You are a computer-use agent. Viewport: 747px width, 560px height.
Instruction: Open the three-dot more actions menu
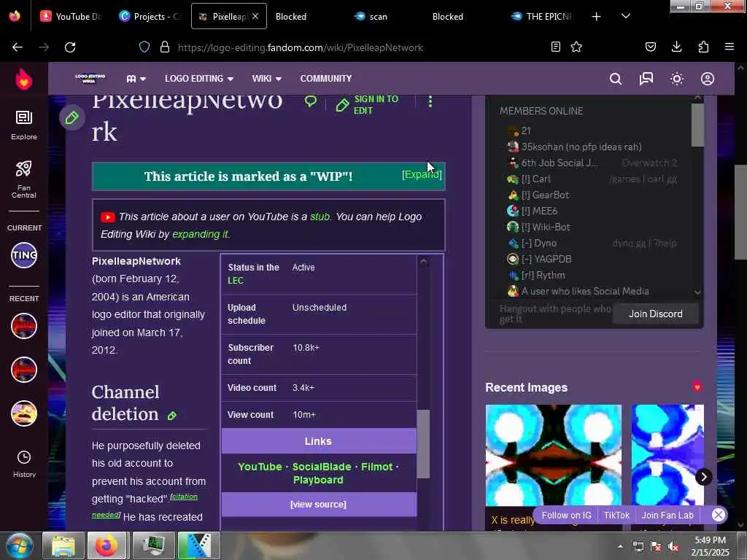(x=430, y=101)
